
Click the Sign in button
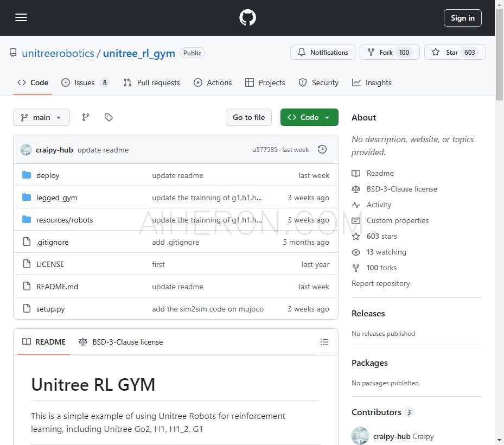point(462,18)
